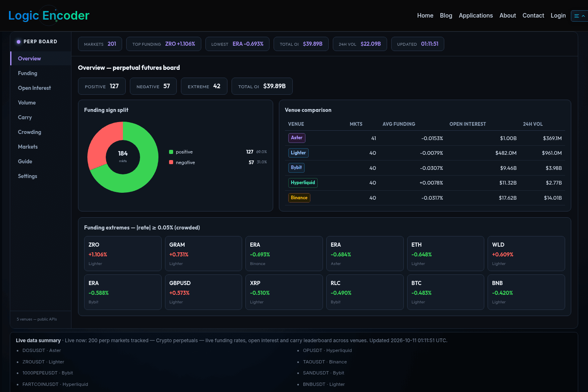The width and height of the screenshot is (588, 392).
Task: Open the ETH -0.648% extreme card
Action: [x=445, y=254]
